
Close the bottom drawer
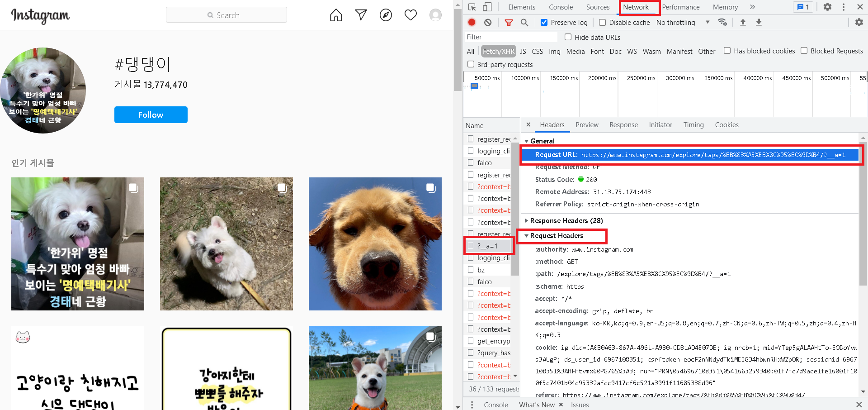point(859,405)
